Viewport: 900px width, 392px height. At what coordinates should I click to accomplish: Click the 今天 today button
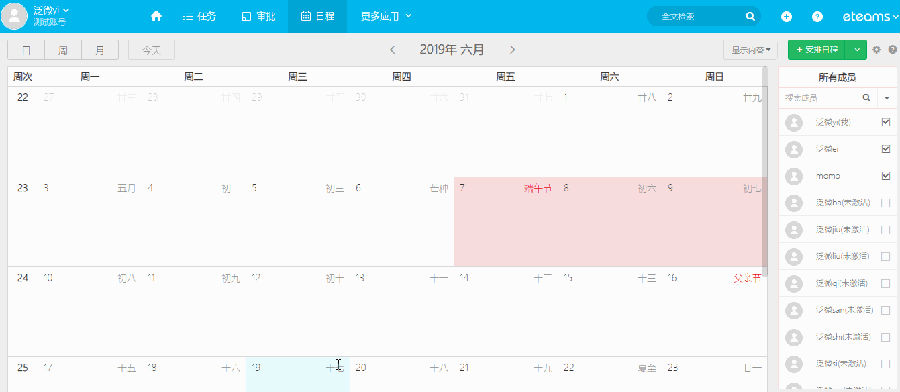(151, 50)
